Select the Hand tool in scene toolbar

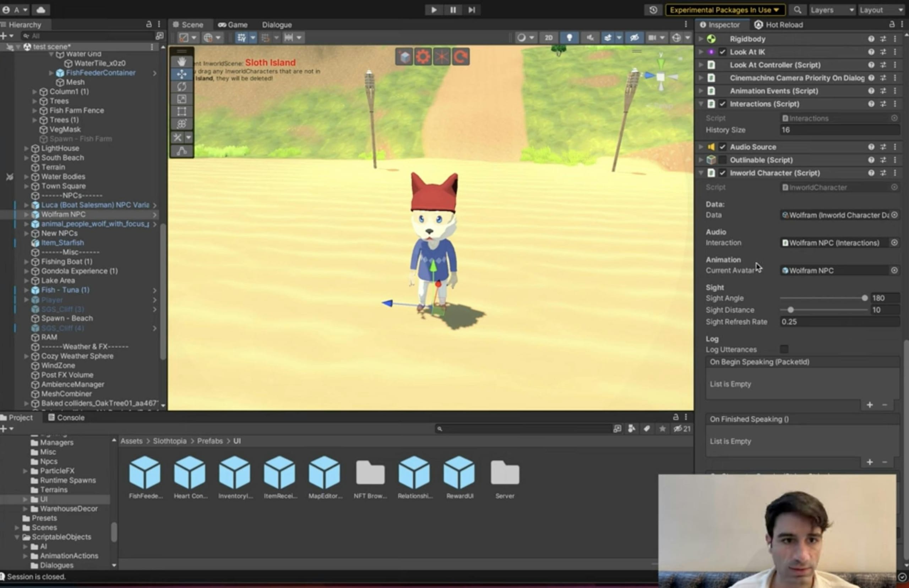[x=181, y=62]
